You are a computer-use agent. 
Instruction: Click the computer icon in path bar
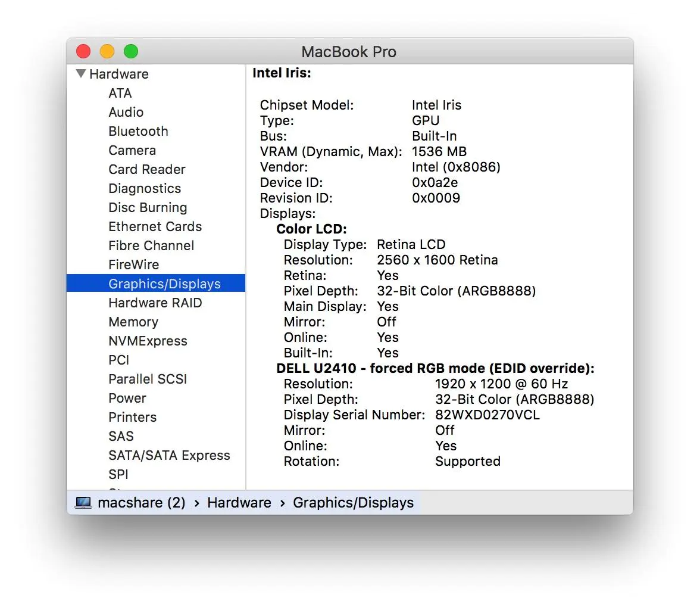click(x=83, y=503)
